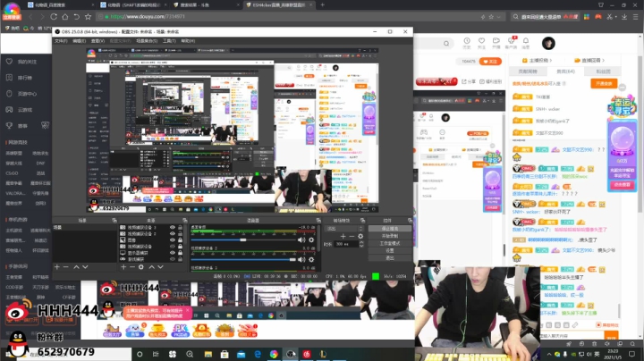Open Settings button in OBS controls
This screenshot has height=361, width=644.
click(x=389, y=251)
